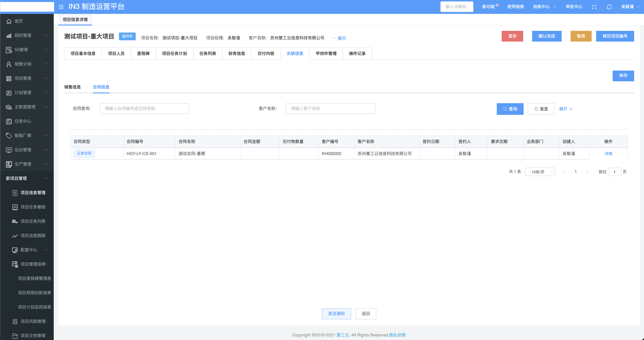The width and height of the screenshot is (644, 340).
Task: Open the 10条/页 page size dropdown
Action: point(540,172)
